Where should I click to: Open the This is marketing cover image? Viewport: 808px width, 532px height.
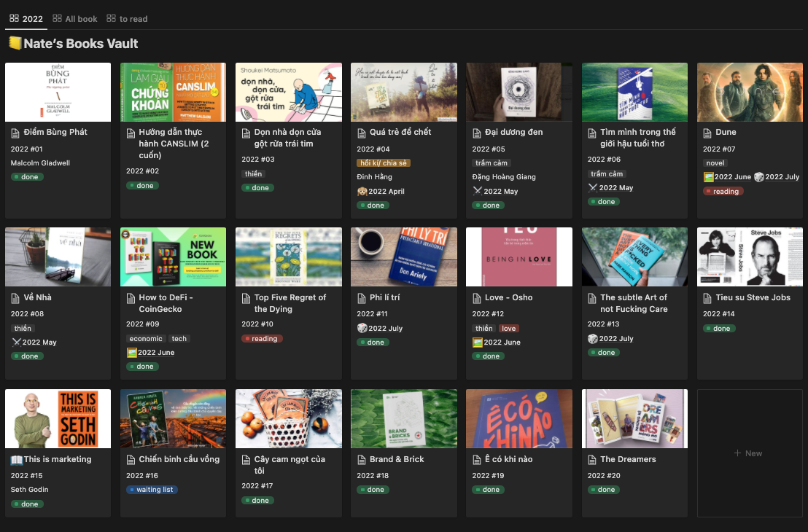pyautogui.click(x=58, y=418)
